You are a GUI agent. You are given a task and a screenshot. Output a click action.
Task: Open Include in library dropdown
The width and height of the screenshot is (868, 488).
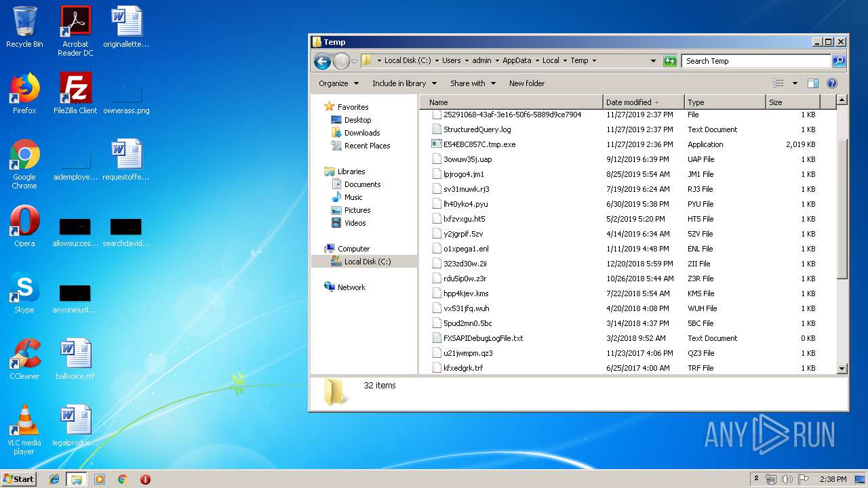tap(404, 83)
